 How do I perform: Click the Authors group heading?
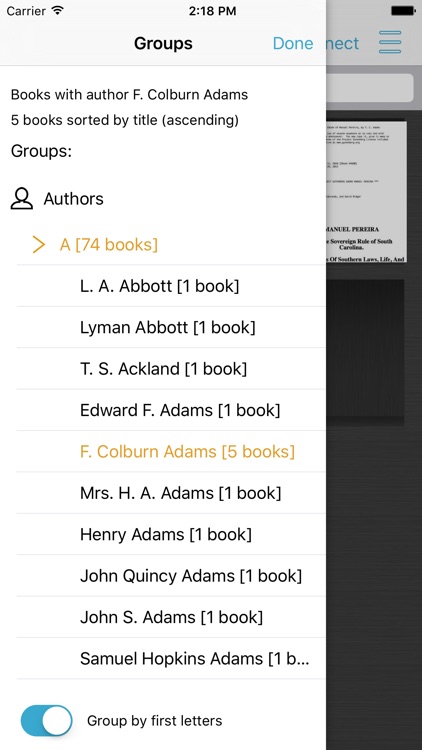click(73, 199)
